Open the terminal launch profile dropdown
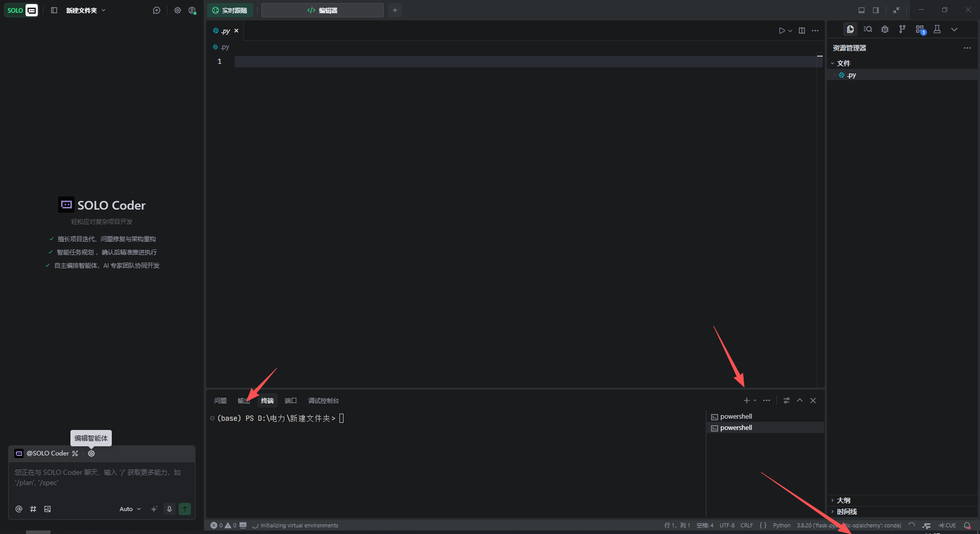Screen dimensions: 980x534 [x=755, y=400]
